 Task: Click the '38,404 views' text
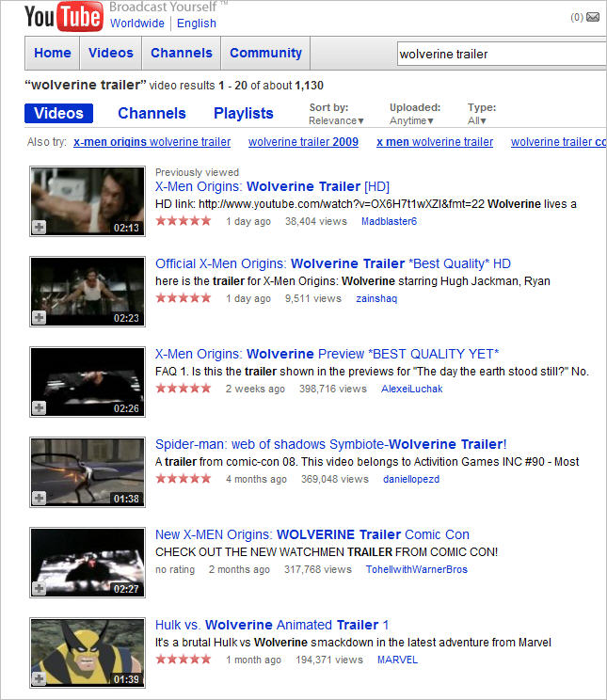click(316, 221)
